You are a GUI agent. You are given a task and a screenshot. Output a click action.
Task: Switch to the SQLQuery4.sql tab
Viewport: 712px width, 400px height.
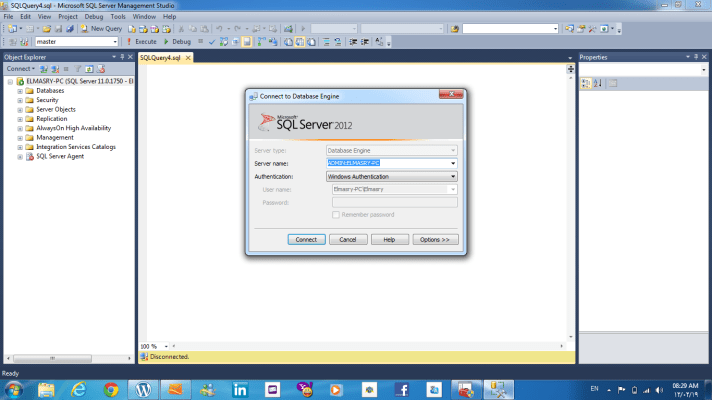pos(162,58)
